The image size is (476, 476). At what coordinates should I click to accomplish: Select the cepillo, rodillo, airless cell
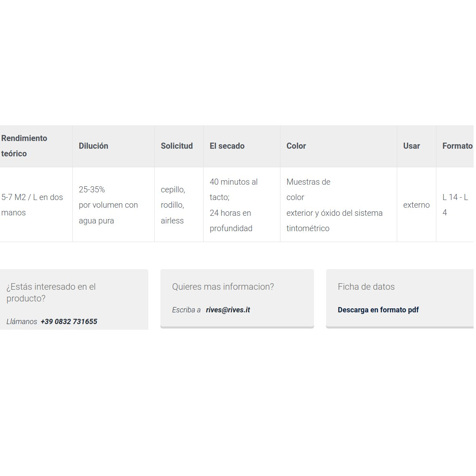pyautogui.click(x=179, y=204)
